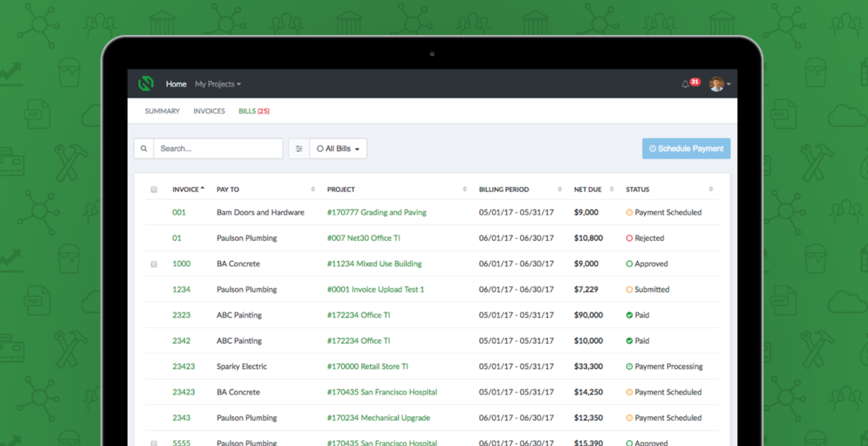Image resolution: width=868 pixels, height=446 pixels.
Task: Click the Schedule Payment button
Action: point(686,149)
